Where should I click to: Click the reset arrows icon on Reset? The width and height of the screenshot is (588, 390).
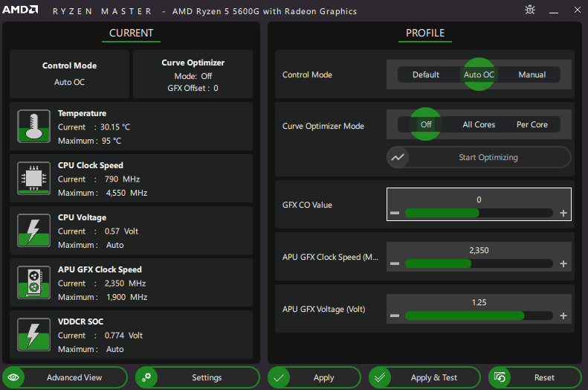point(500,377)
